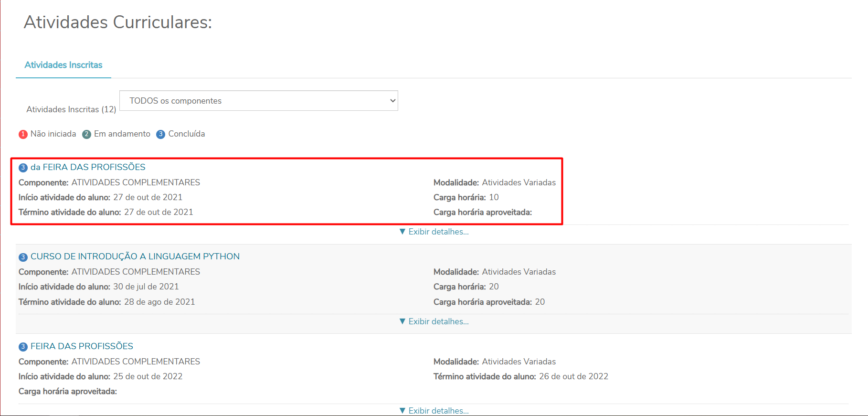868x416 pixels.
Task: Click the 'Em andamento' legend text
Action: (x=122, y=134)
